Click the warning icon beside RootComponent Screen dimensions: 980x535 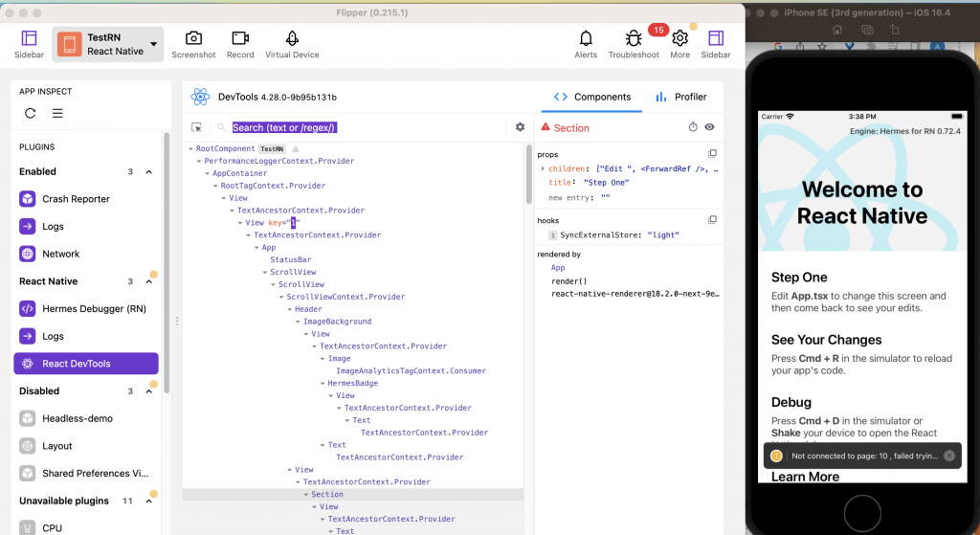[x=295, y=148]
